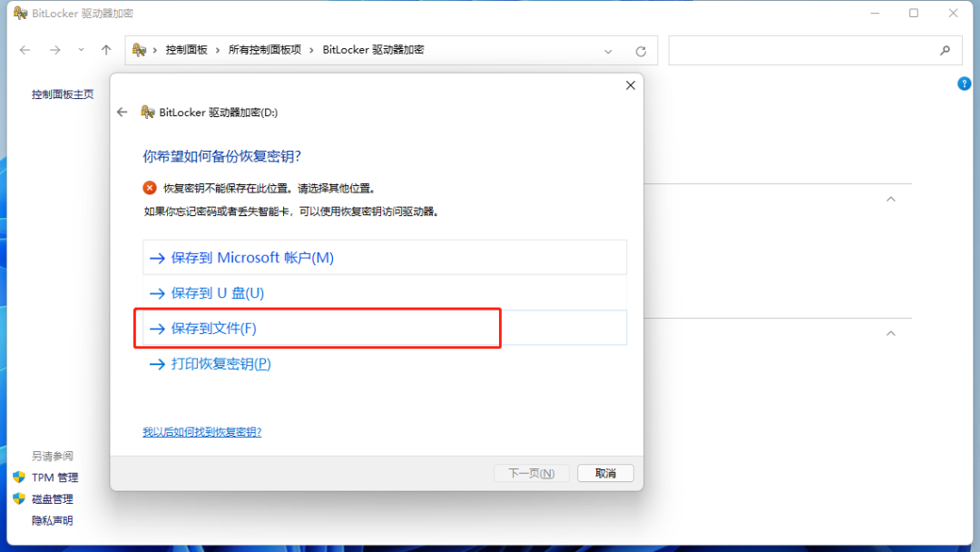The width and height of the screenshot is (980, 552).
Task: Click the TPM 管理 shield icon in sidebar
Action: [20, 477]
